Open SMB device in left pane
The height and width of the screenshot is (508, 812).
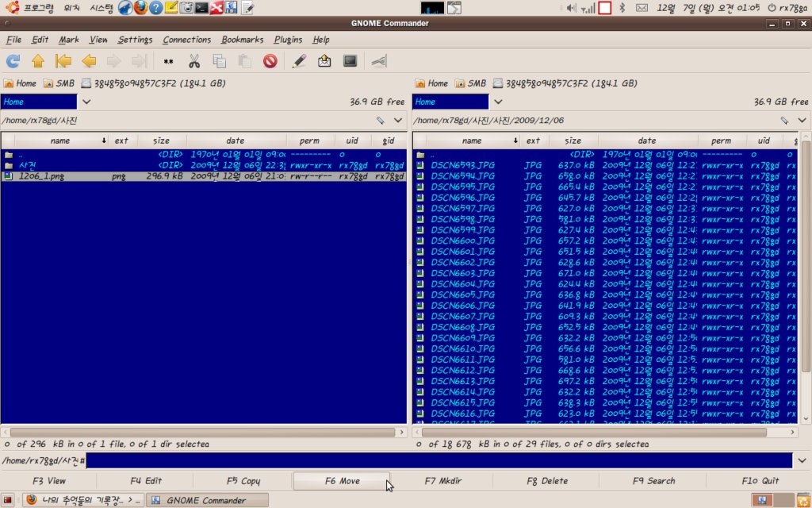[x=59, y=83]
